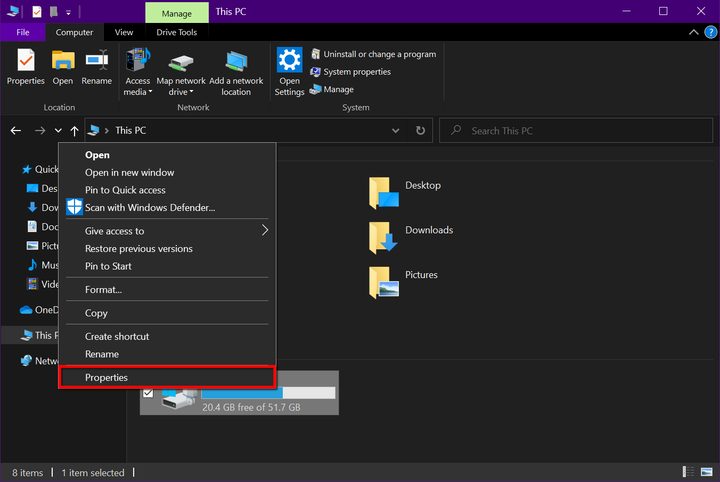Click Uninstall or change a program
This screenshot has height=482, width=720.
(x=373, y=54)
